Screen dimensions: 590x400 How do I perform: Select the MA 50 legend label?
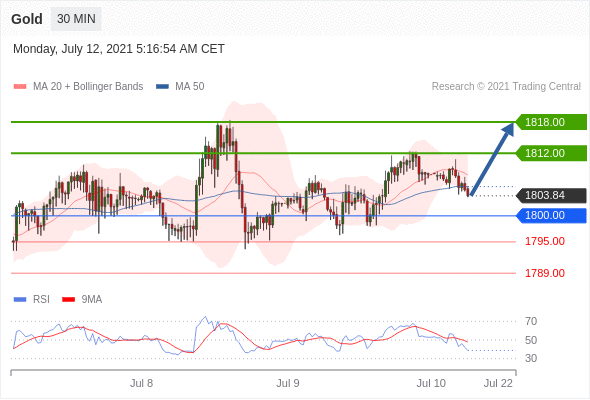pos(190,87)
